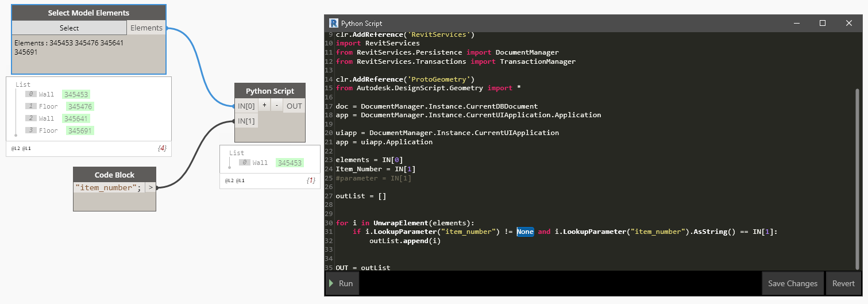Click commented line #parameter = IN[1]
868x304 pixels.
click(x=373, y=178)
